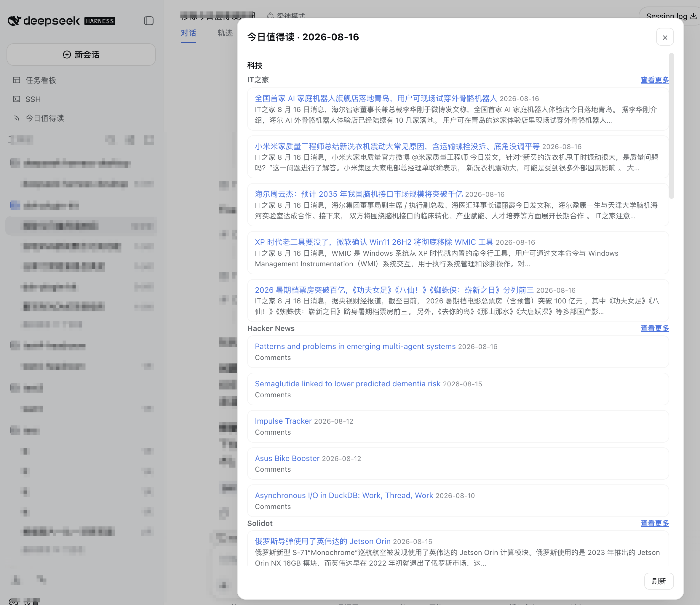The image size is (700, 605).
Task: Click Comments under Asus Bike Booster
Action: (x=273, y=469)
